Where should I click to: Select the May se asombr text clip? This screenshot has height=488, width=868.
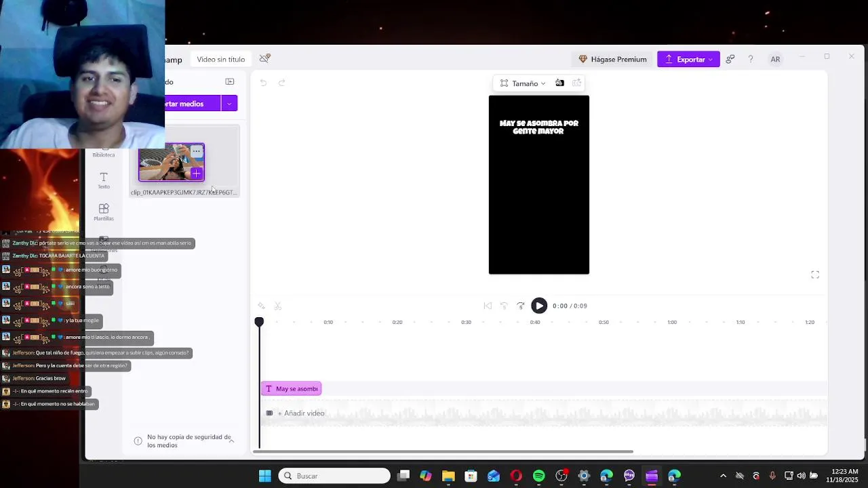point(291,388)
